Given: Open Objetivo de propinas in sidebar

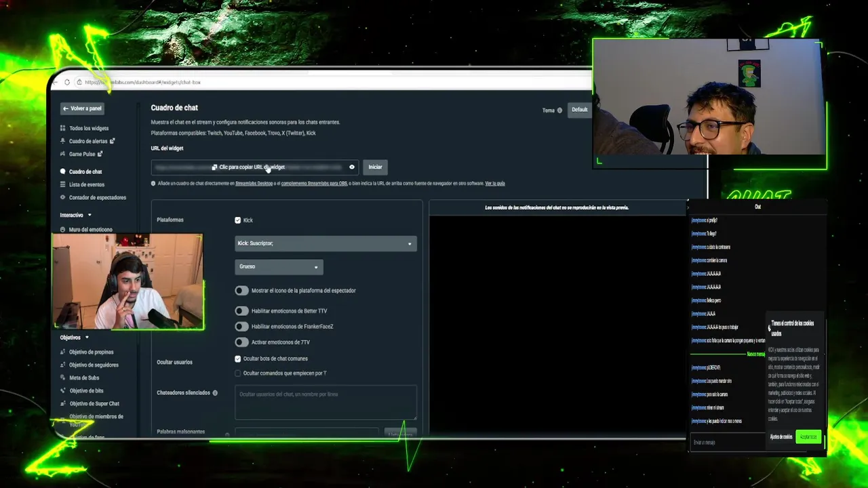Looking at the screenshot, I should click(91, 352).
